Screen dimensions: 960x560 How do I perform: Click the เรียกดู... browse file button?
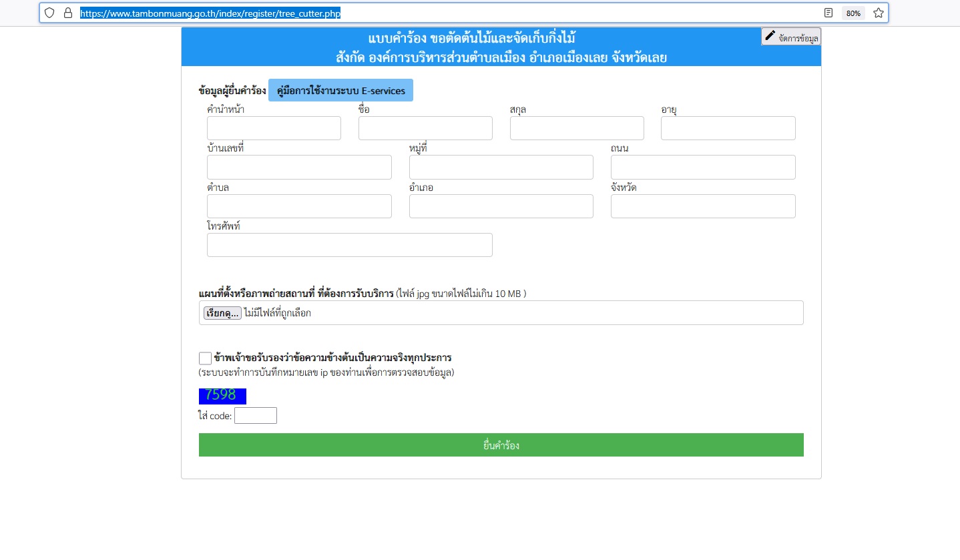coord(222,313)
